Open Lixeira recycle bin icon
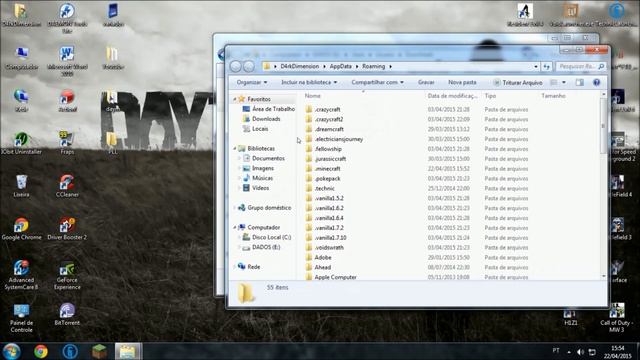This screenshot has height=360, width=640. [x=21, y=186]
